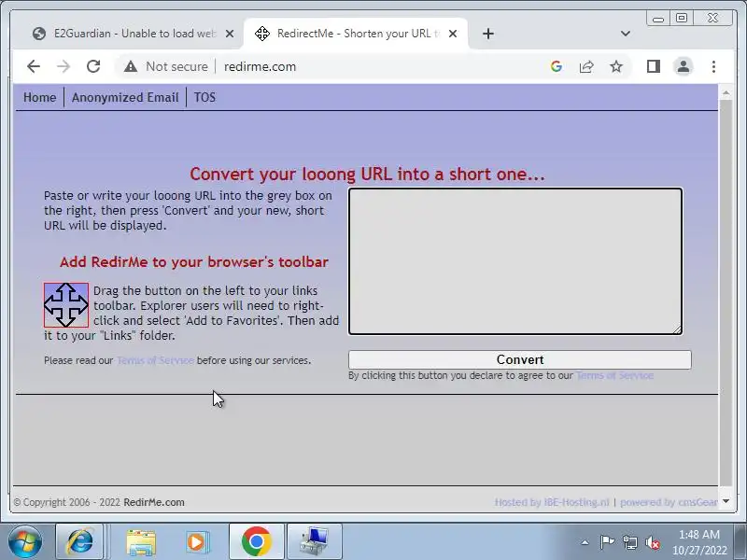Click the heading 'Convert your looong URL into a short one...'
Screen dimensions: 747x560
[367, 174]
